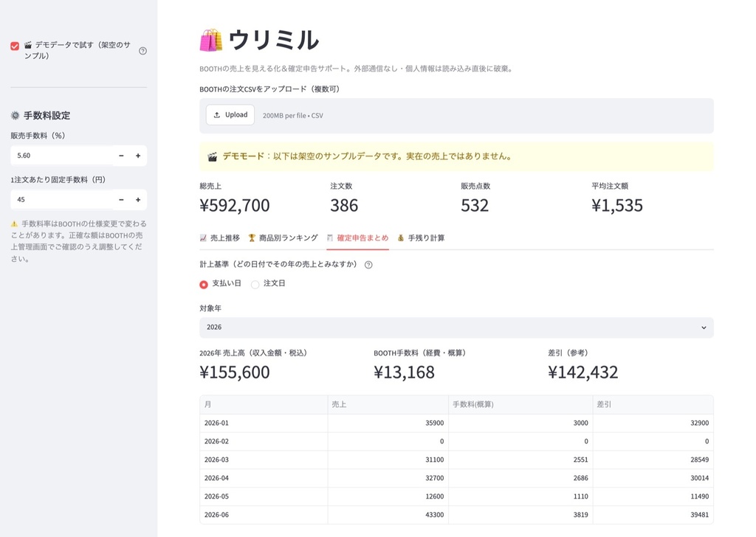The width and height of the screenshot is (756, 537).
Task: Click the 2026-03 month cell
Action: coord(264,460)
